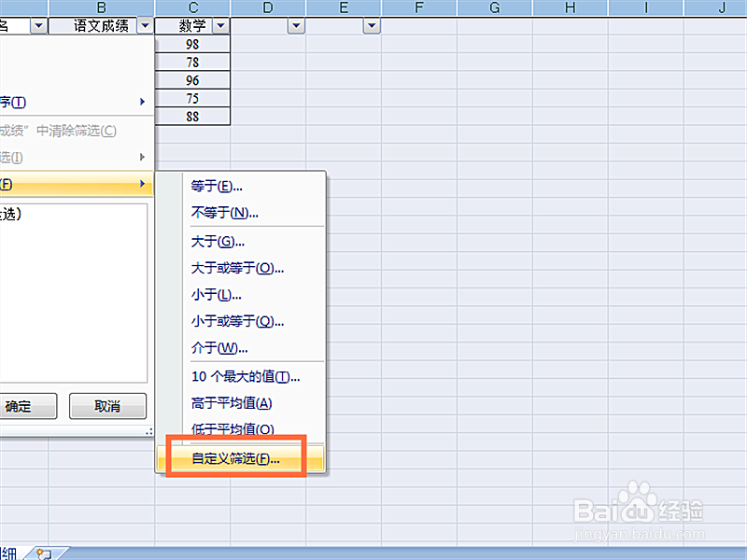
Task: Grab the filter panel resize grip
Action: (x=149, y=431)
